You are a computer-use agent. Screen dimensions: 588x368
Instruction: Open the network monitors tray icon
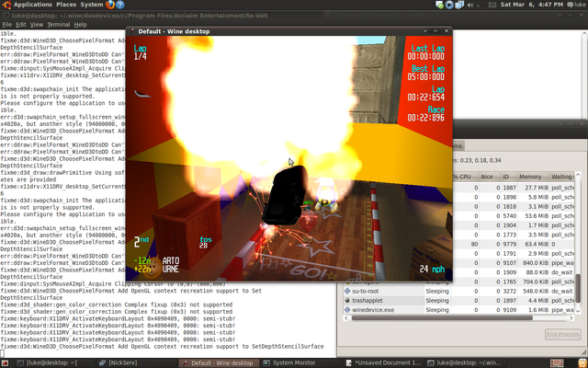click(x=459, y=5)
